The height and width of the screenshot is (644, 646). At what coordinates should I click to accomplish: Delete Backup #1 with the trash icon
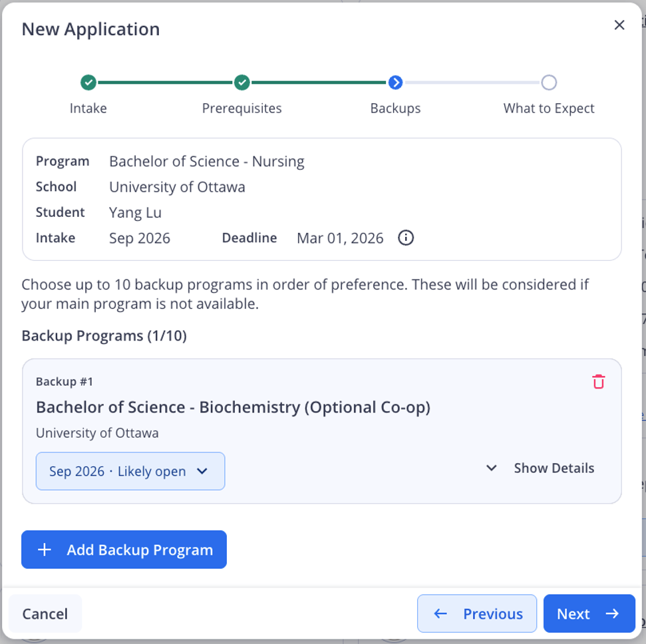[x=598, y=381]
